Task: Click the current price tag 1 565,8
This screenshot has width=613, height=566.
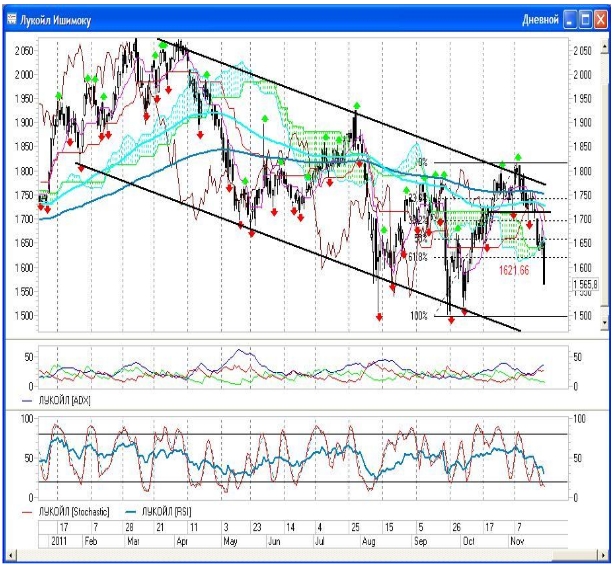Action: tap(585, 284)
